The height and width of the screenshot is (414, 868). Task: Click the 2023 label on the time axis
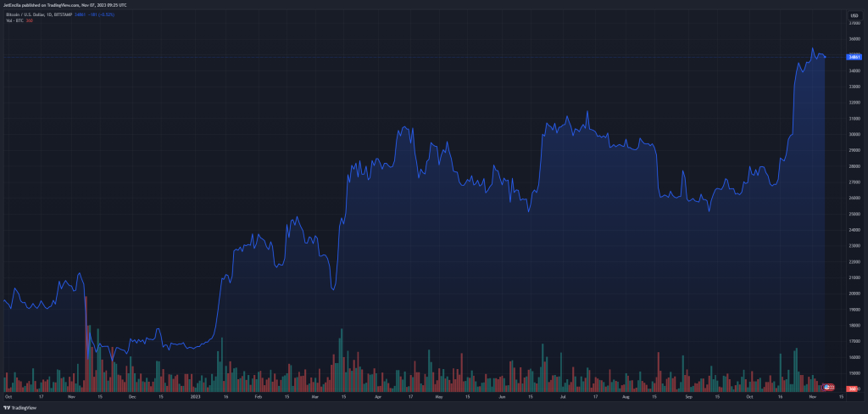(194, 396)
